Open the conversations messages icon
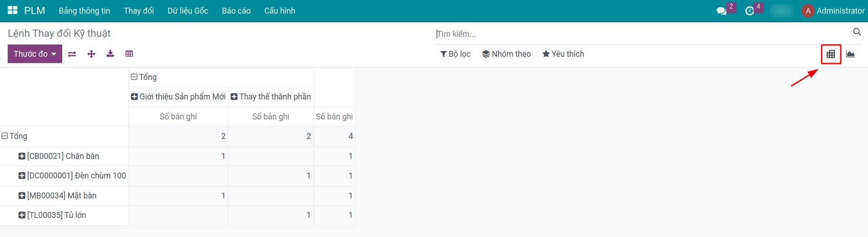The image size is (868, 237). pyautogui.click(x=721, y=11)
